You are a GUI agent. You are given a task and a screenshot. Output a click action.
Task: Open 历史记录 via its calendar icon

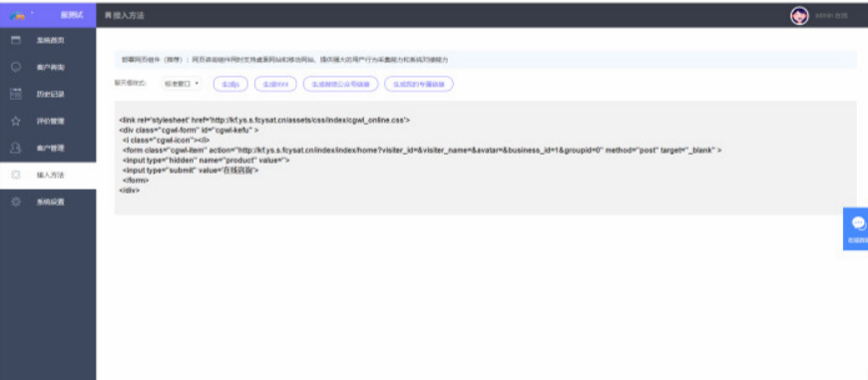click(16, 94)
